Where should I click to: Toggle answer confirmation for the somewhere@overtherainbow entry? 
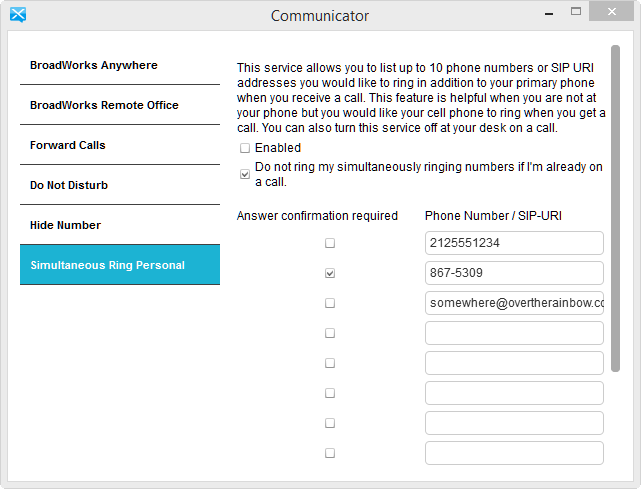tap(330, 303)
